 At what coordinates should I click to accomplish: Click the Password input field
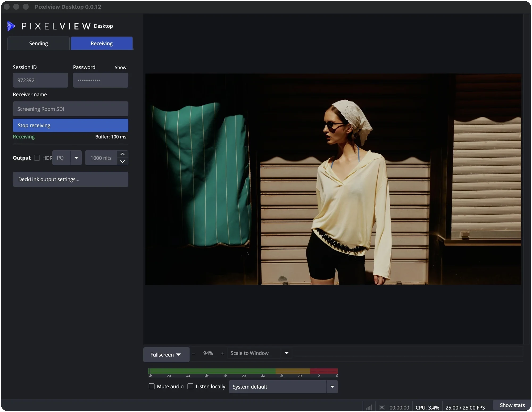101,80
